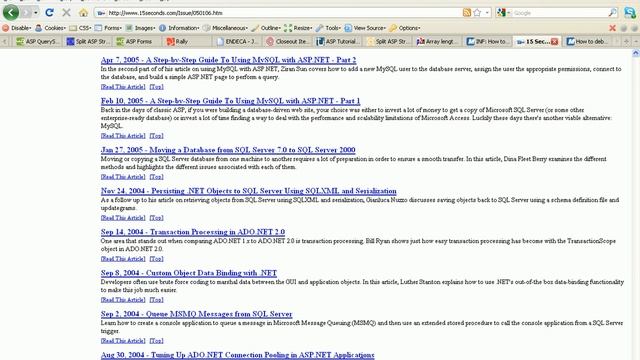The image size is (640, 360).
Task: Open the Tools toolbar menu
Action: coord(329,28)
